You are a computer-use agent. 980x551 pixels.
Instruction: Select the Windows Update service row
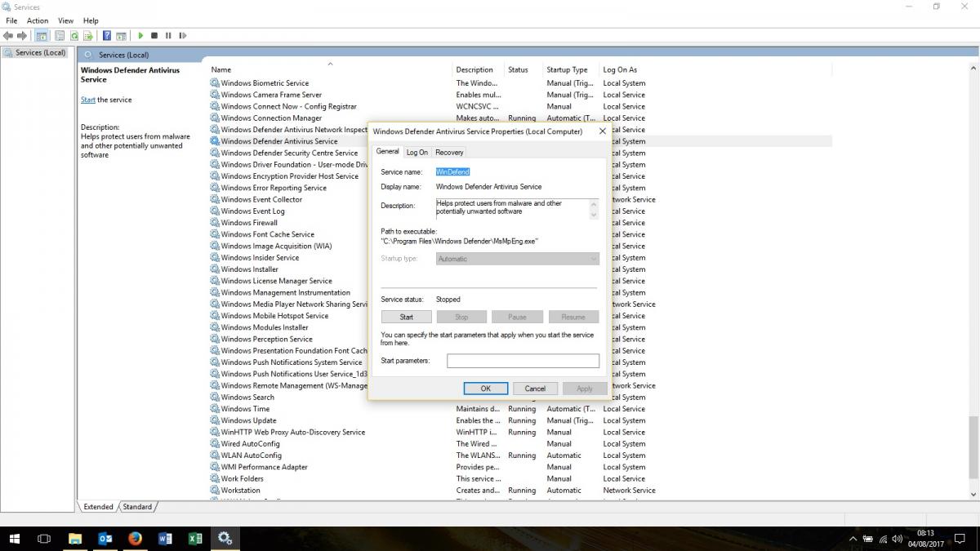coord(520,420)
